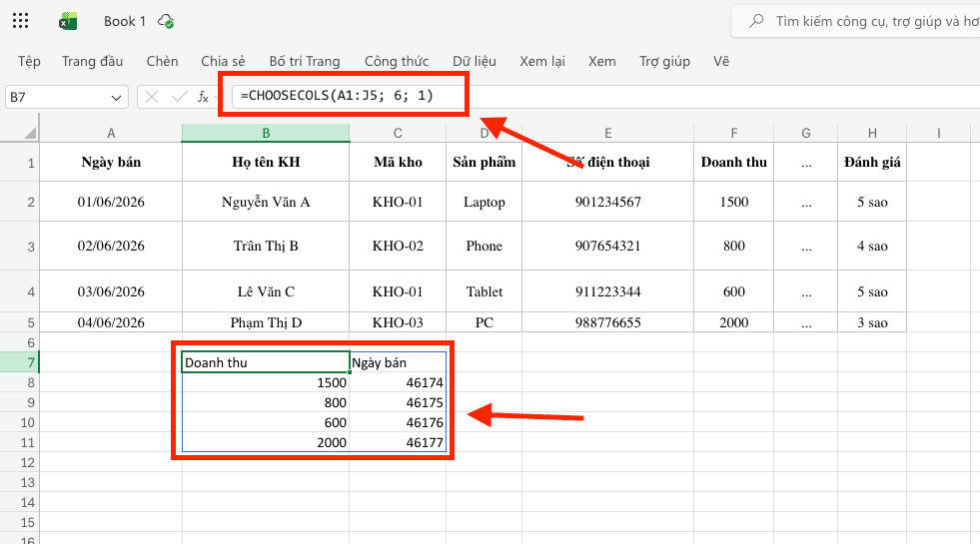Screen dimensions: 980x544
Task: Select cell B9 showing 800
Action: click(266, 402)
